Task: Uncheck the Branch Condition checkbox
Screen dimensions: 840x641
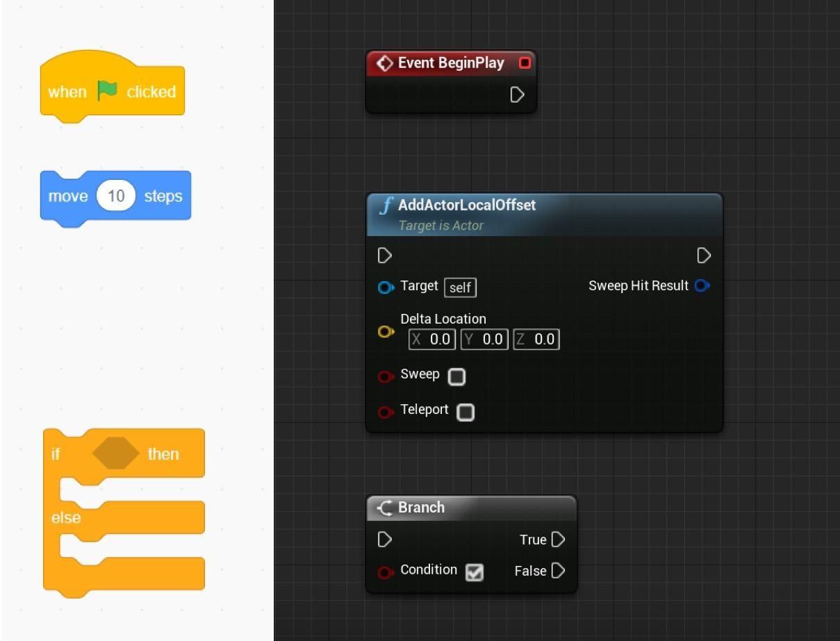Action: click(x=474, y=572)
